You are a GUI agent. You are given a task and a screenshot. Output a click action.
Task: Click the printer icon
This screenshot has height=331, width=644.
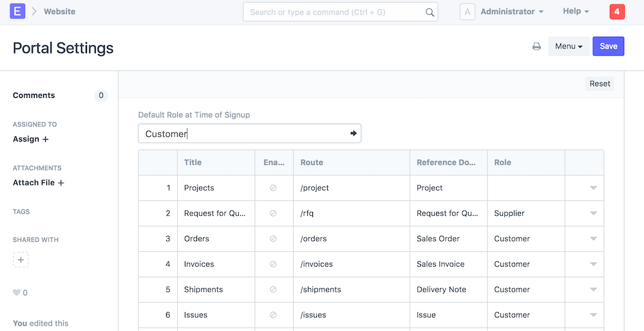click(536, 46)
